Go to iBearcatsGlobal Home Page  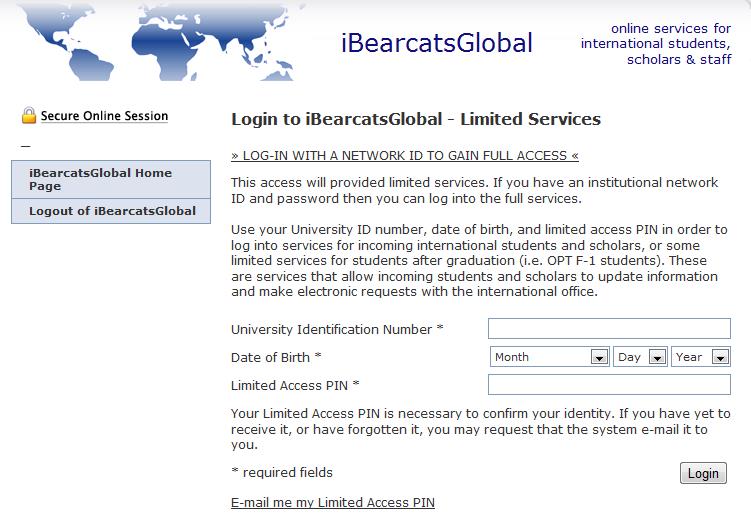coord(111,180)
